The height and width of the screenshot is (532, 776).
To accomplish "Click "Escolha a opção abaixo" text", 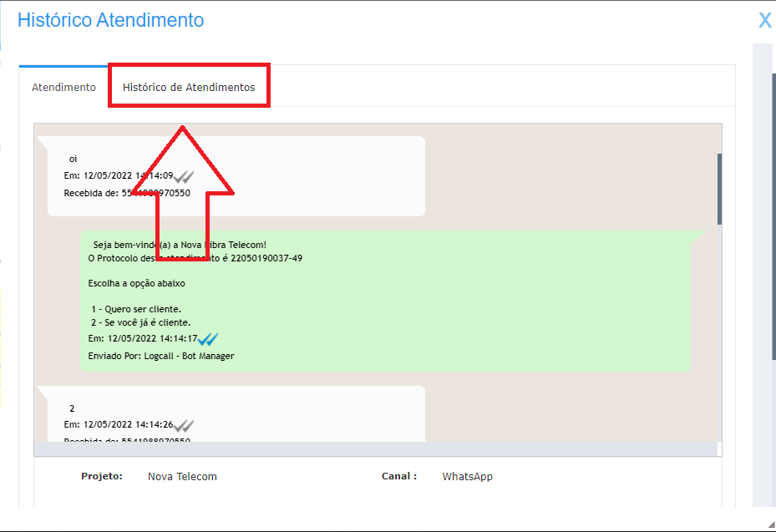I will point(137,284).
